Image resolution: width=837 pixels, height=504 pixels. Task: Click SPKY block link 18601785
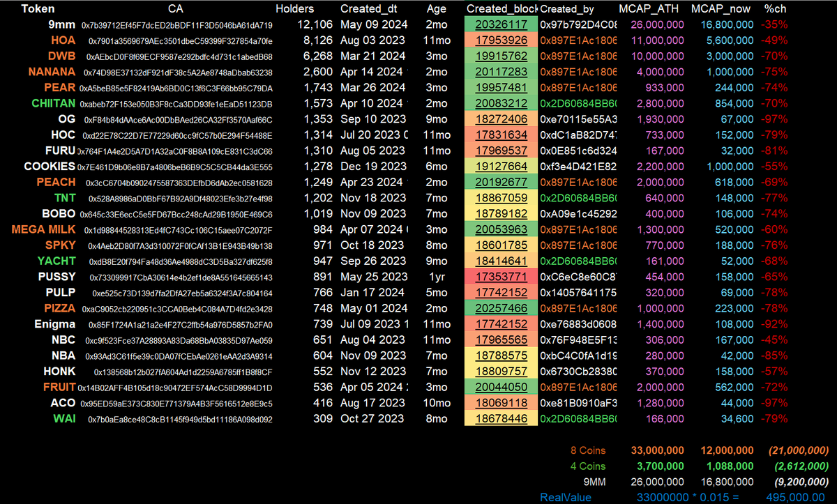point(501,245)
